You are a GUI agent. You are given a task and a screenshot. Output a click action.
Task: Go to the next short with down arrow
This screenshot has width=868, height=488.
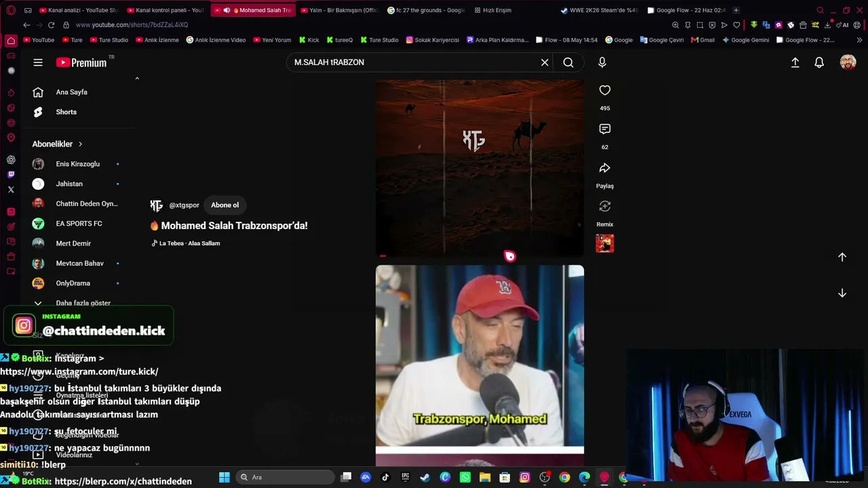click(x=842, y=293)
